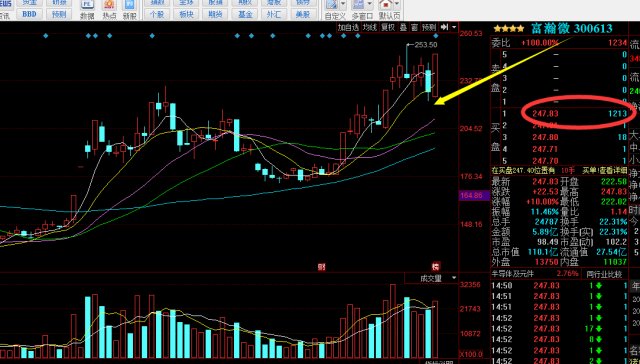The image size is (640, 364).
Task: Click the 金额 value 5.89亿
Action: 545,232
